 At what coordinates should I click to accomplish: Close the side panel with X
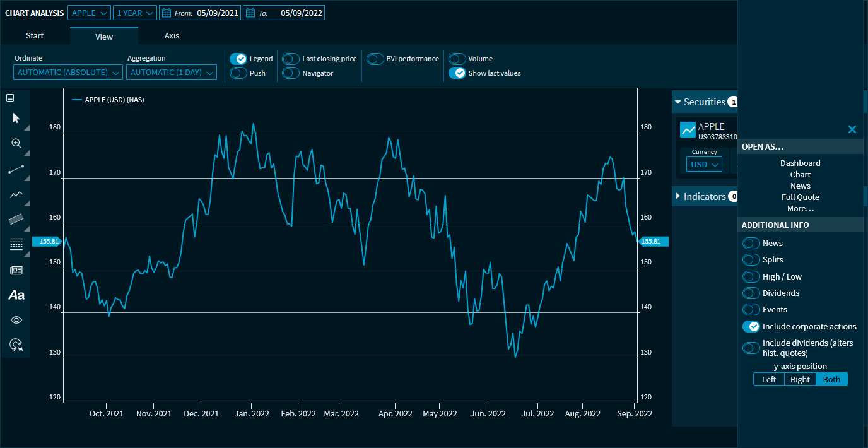852,129
